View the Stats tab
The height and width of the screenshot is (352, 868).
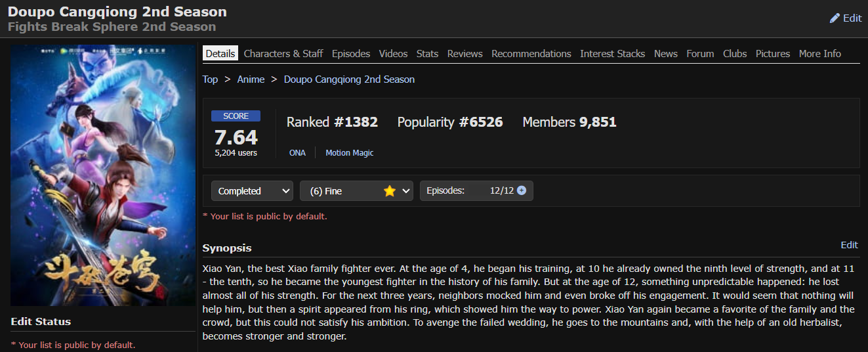(x=427, y=54)
